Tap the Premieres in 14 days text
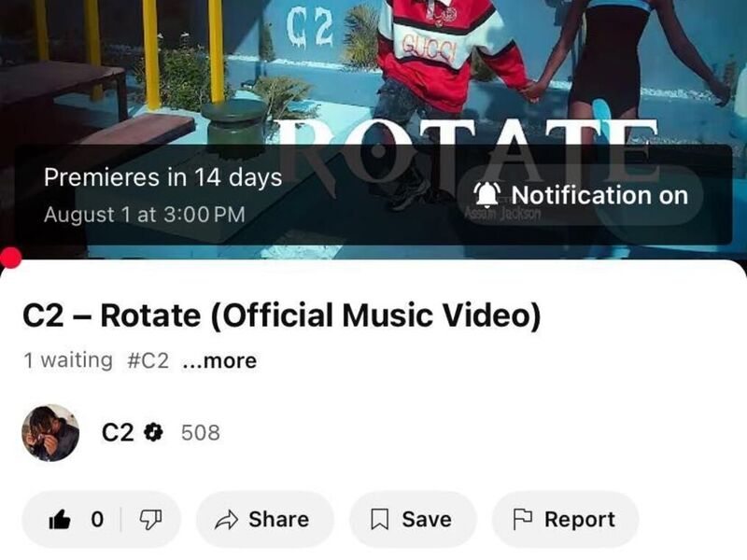 tap(162, 177)
